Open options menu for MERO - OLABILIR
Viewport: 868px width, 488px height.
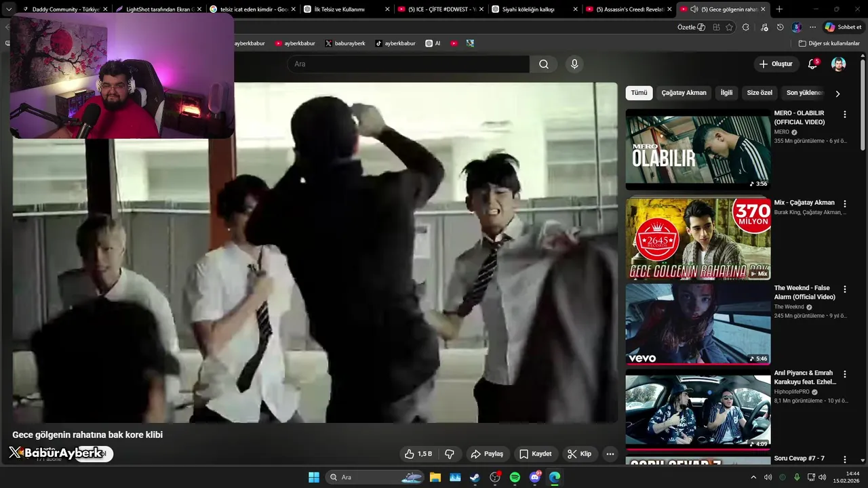point(844,115)
